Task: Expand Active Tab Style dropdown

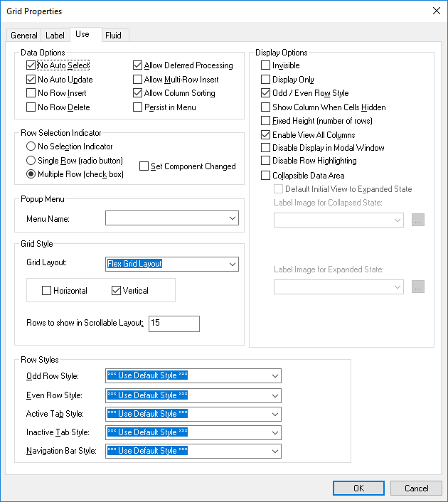Action: tap(193, 414)
